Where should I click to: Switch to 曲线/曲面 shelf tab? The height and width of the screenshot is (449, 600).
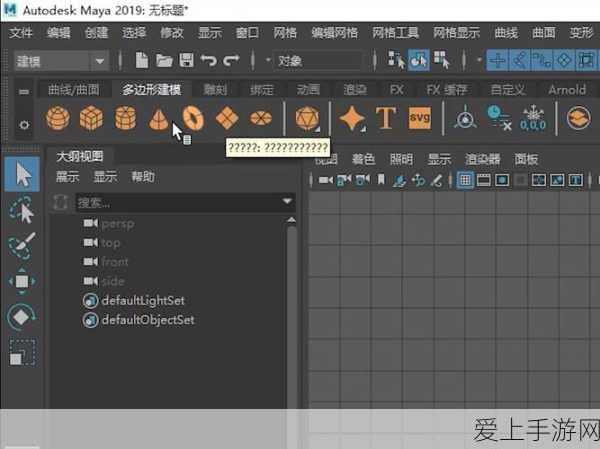click(73, 90)
